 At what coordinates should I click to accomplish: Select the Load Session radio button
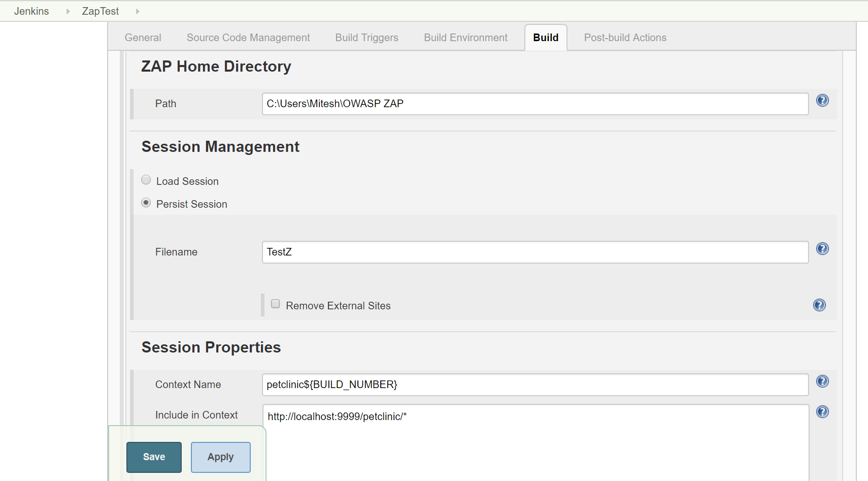point(146,180)
